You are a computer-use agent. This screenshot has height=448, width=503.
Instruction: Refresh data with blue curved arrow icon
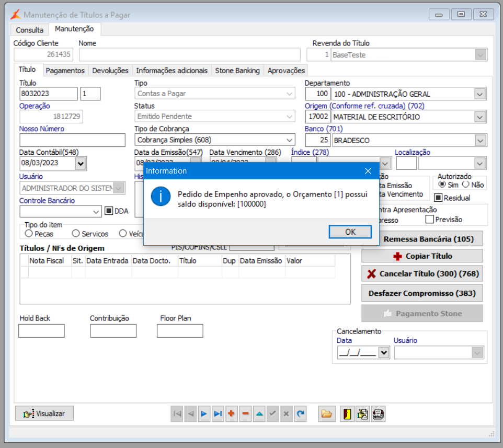coord(300,413)
